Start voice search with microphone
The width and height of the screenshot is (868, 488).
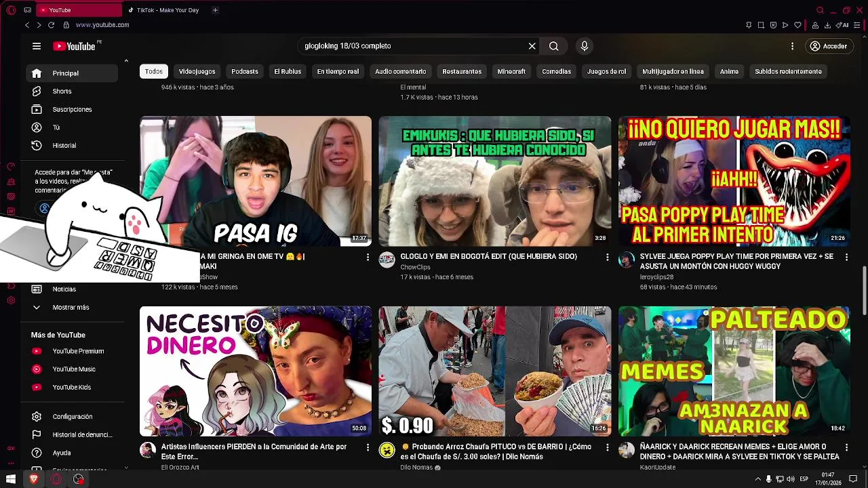point(585,46)
